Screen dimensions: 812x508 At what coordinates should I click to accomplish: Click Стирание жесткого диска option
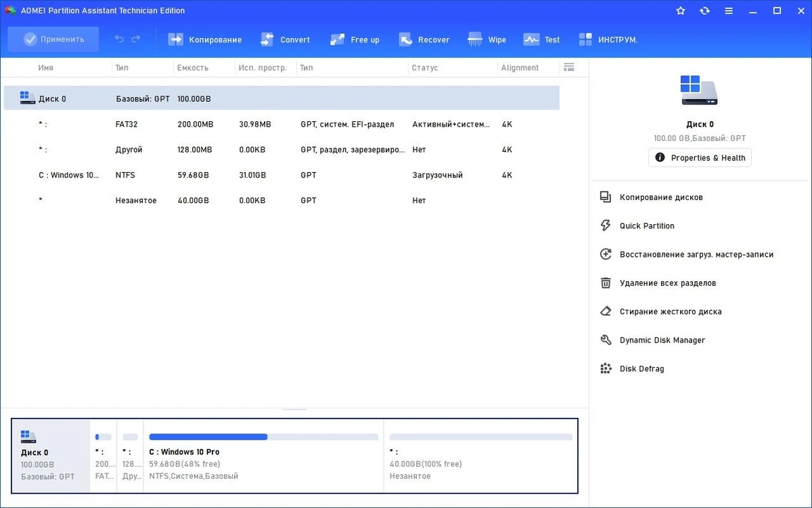click(x=671, y=312)
